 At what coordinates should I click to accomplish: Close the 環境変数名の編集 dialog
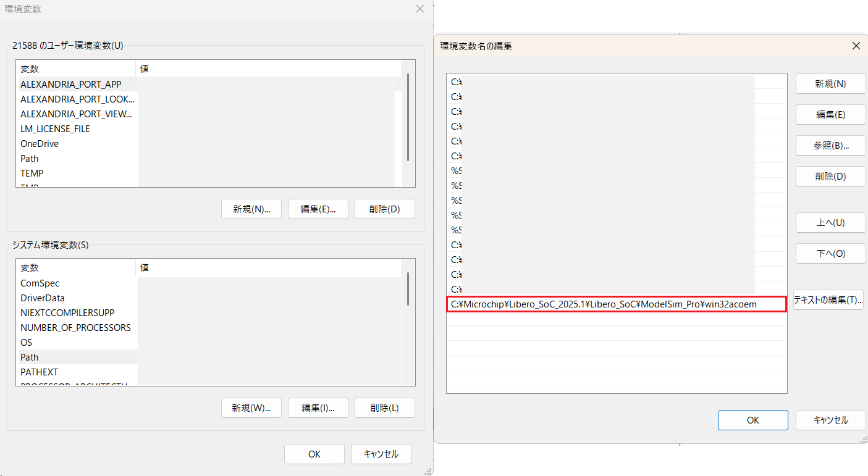pyautogui.click(x=856, y=46)
